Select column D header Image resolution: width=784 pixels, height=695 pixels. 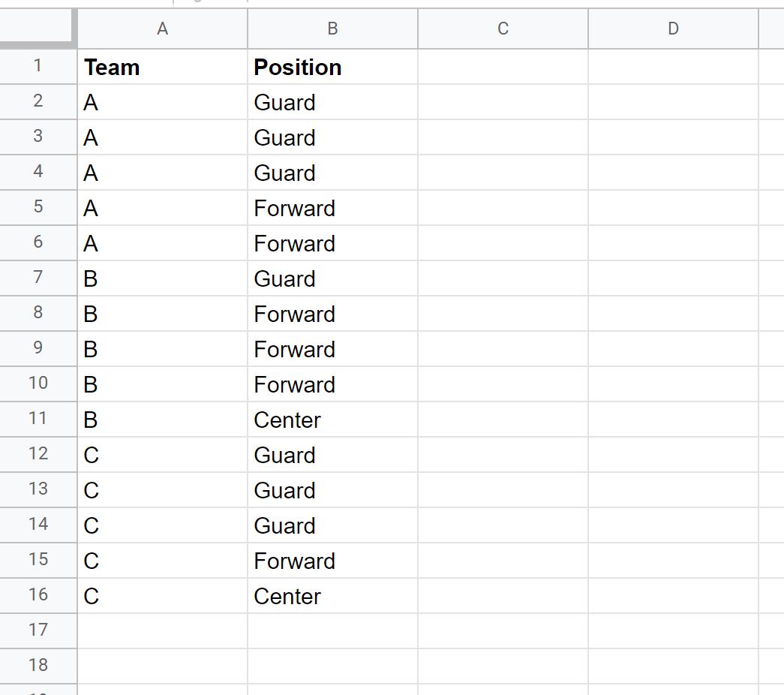[x=674, y=29]
